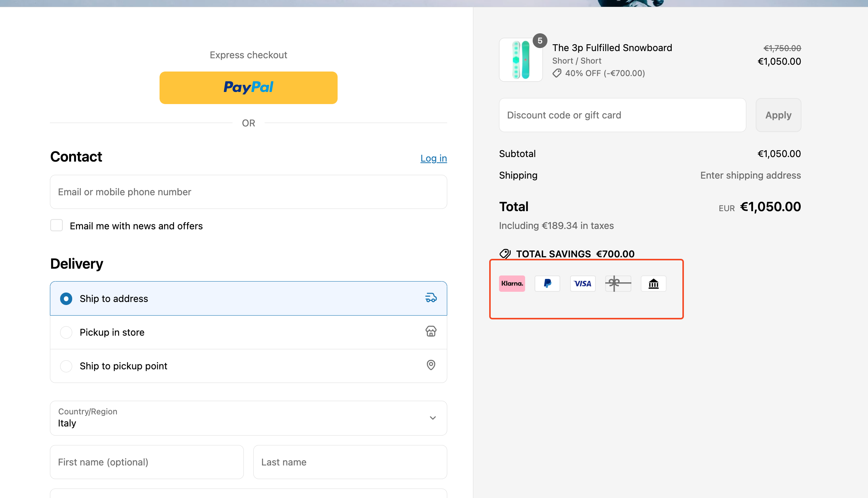Click the 40% OFF (-€700.00) discount text
The width and height of the screenshot is (868, 498).
click(605, 73)
